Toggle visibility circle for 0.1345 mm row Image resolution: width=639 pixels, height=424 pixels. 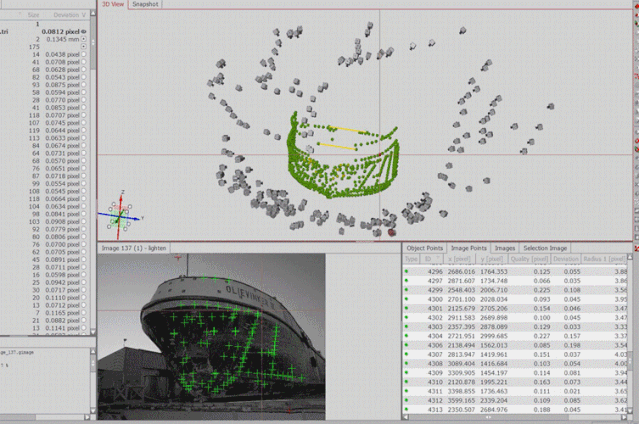[x=84, y=39]
